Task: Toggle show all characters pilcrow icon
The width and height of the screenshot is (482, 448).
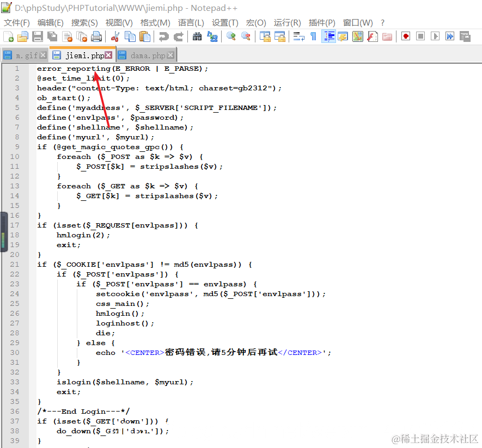Action: (313, 36)
